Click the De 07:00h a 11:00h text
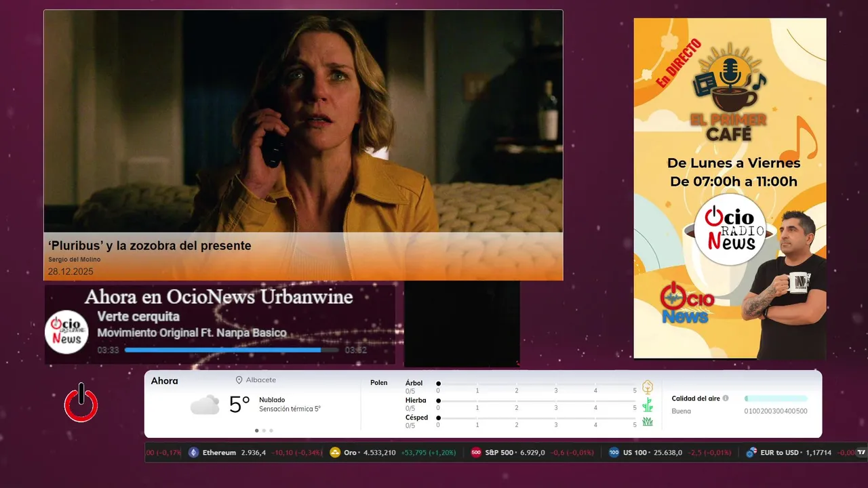Screen dimensions: 868x488 coord(734,182)
